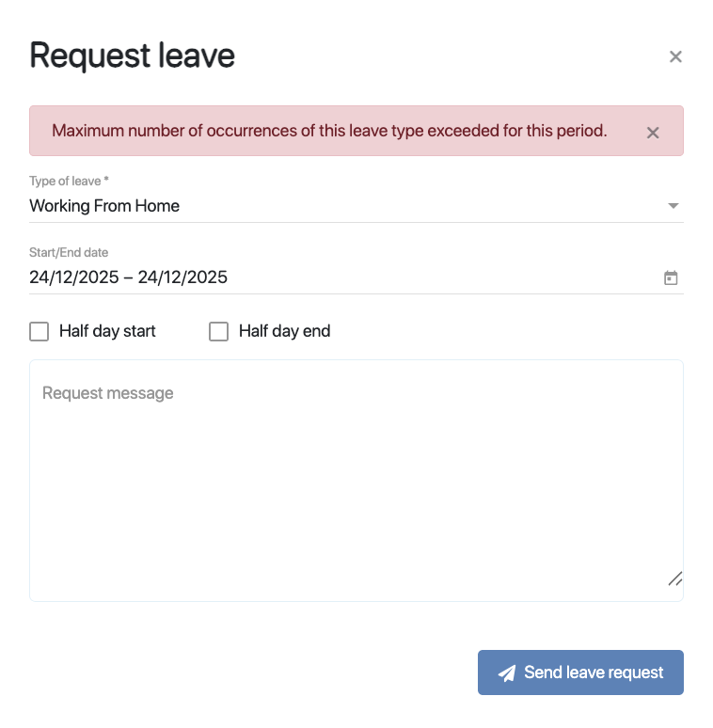Open the calendar date picker icon
The image size is (713, 728).
coord(671,278)
